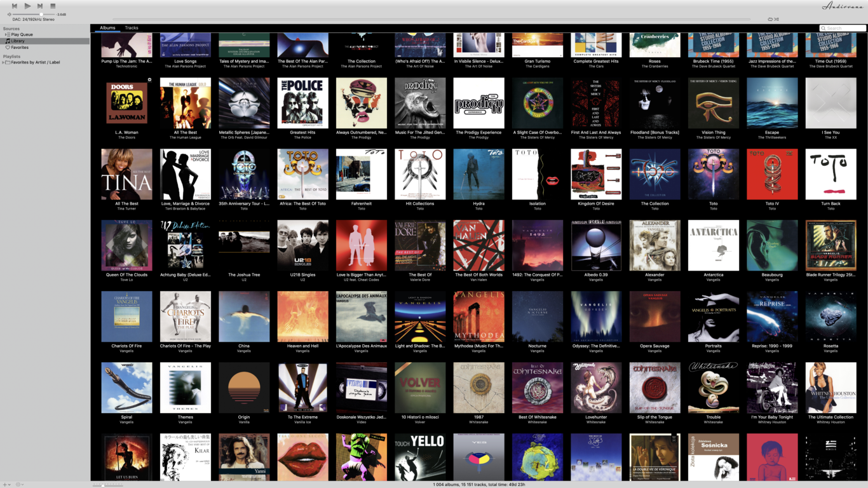Click the "Technotronic" artist name
Screen dimensions: 868x488
[x=126, y=66]
